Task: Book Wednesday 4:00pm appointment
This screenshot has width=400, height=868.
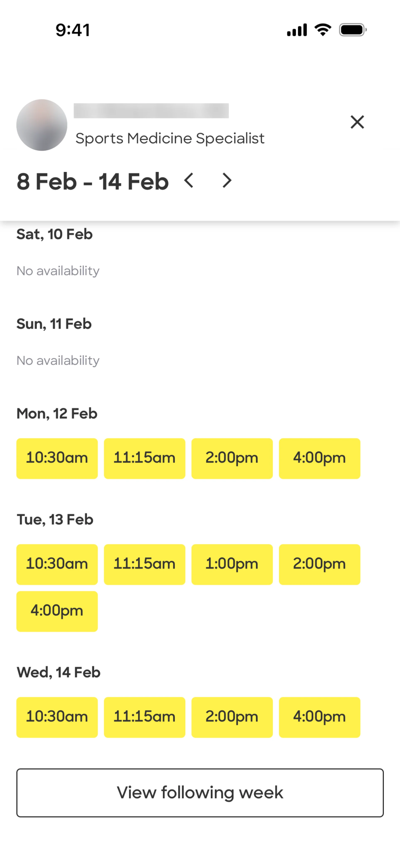Action: (320, 717)
